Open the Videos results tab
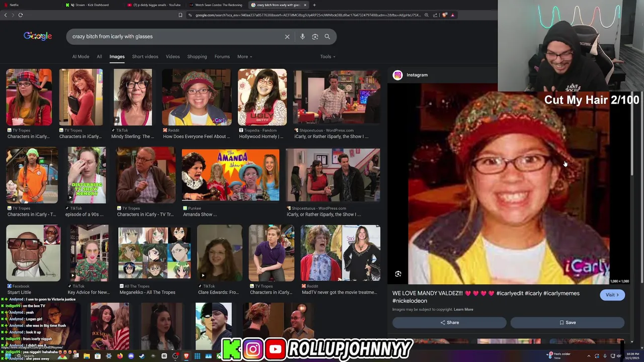 (173, 57)
